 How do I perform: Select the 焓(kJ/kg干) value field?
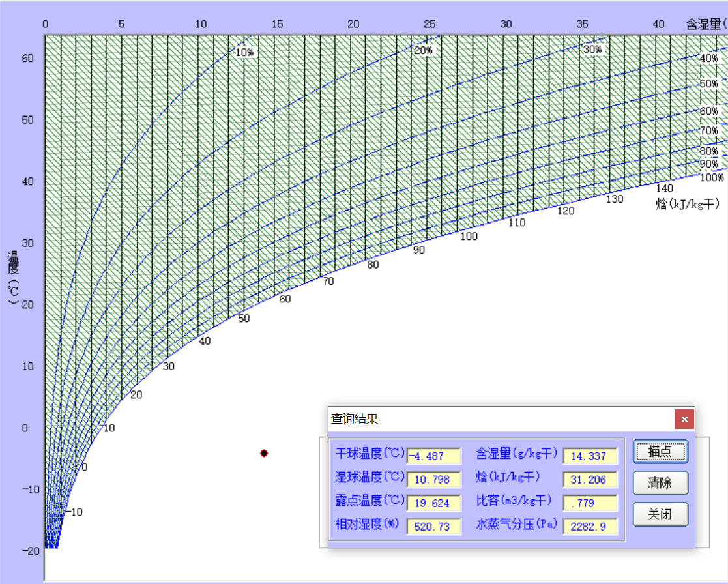click(x=590, y=480)
